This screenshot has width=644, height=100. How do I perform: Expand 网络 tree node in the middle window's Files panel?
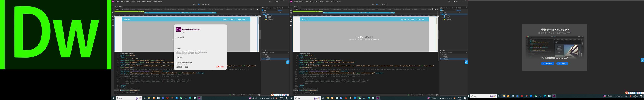point(443,18)
